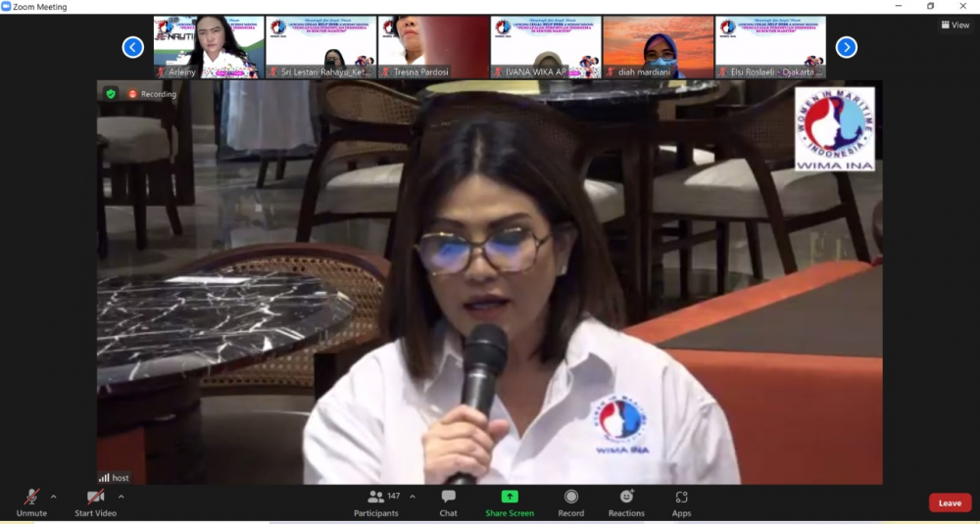Select Sri Lestari Rahayu's video thumbnail
The height and width of the screenshot is (524, 980).
coord(321,47)
